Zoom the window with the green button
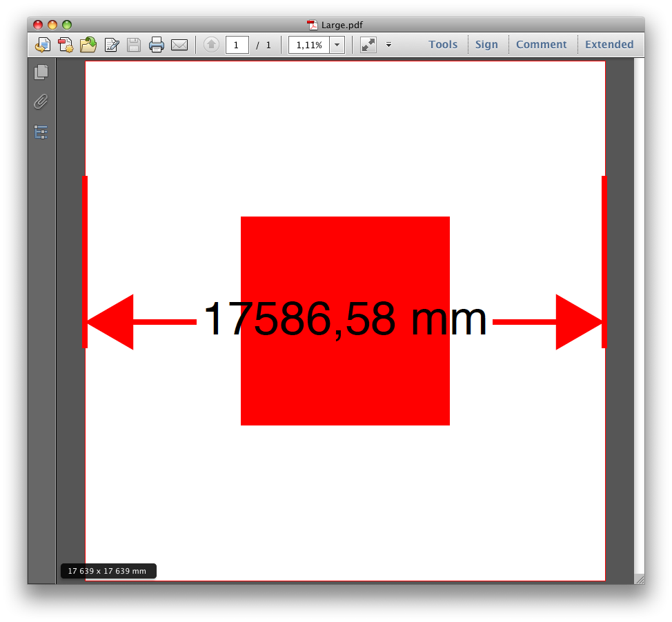 pyautogui.click(x=67, y=25)
